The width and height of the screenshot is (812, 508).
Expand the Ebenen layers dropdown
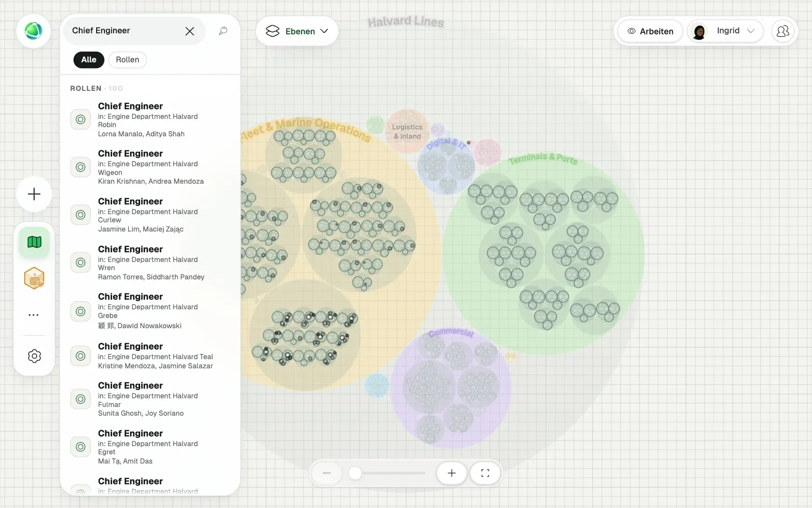point(297,31)
